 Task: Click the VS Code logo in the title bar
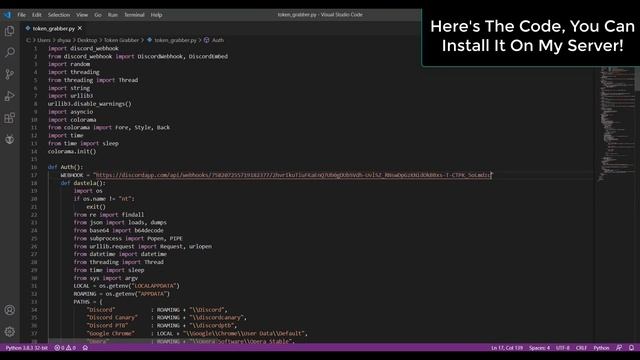point(7,15)
